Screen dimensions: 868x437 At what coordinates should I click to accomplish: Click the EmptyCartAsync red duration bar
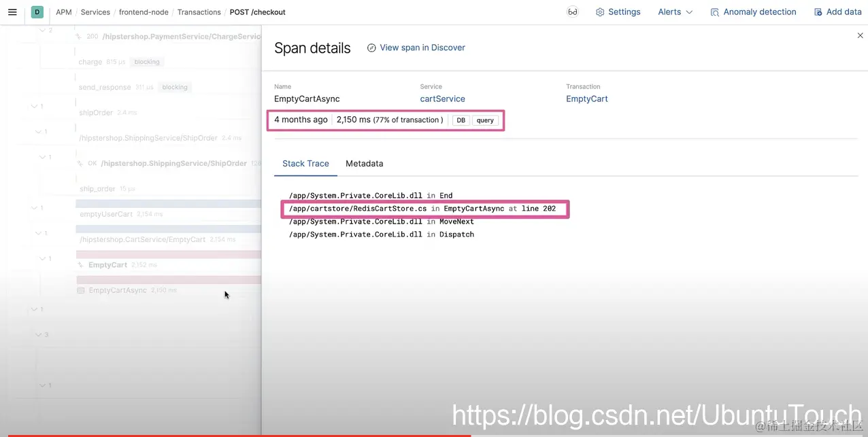tap(169, 280)
